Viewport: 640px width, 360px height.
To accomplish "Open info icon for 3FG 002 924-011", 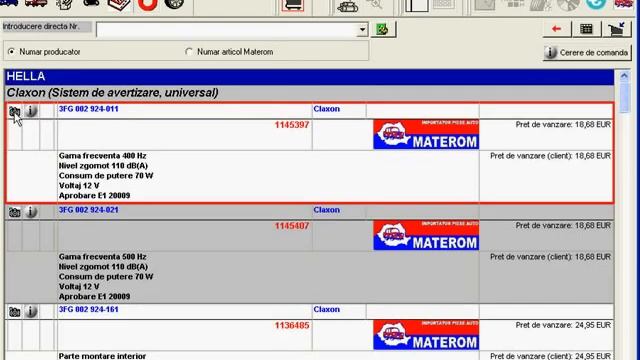I will tap(31, 111).
